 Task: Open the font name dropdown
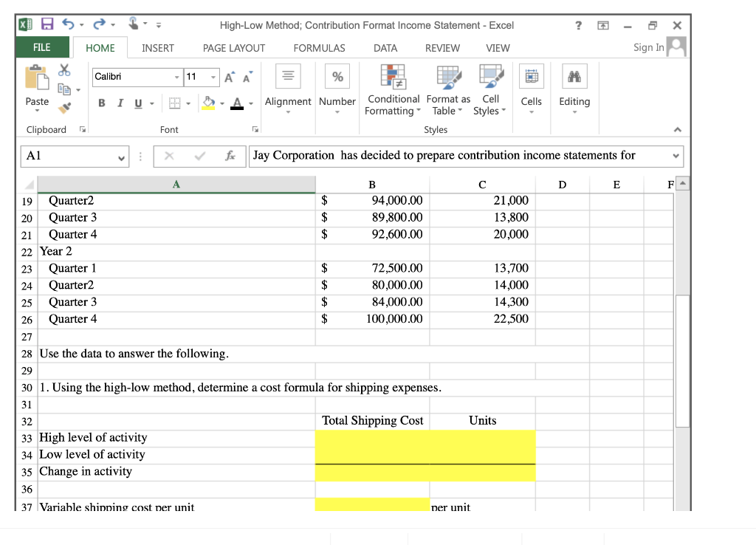coord(176,77)
